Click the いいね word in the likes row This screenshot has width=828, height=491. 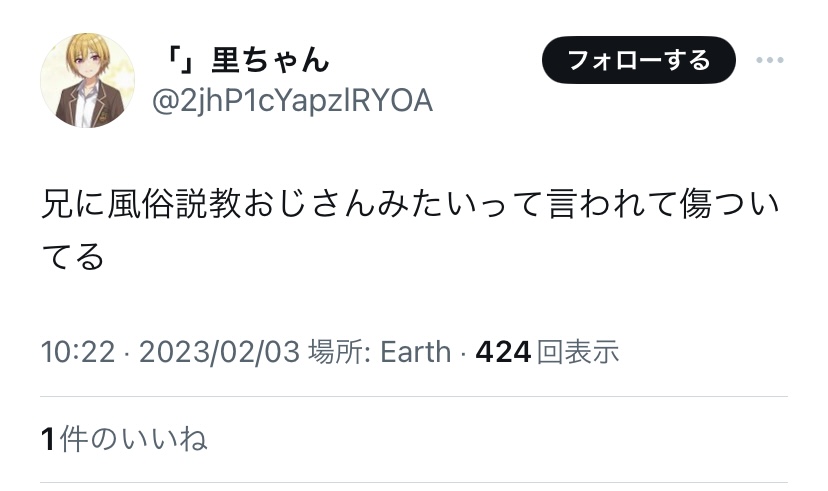[164, 439]
